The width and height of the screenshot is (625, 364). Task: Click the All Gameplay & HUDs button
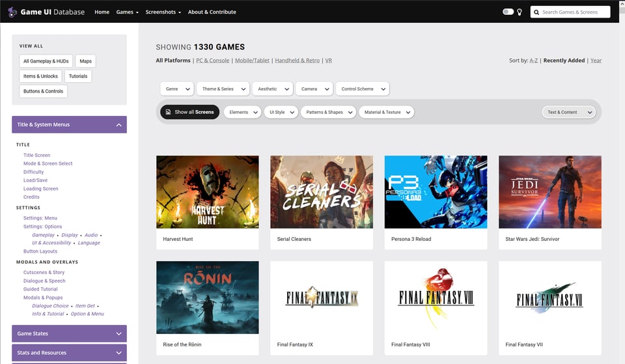(x=46, y=61)
